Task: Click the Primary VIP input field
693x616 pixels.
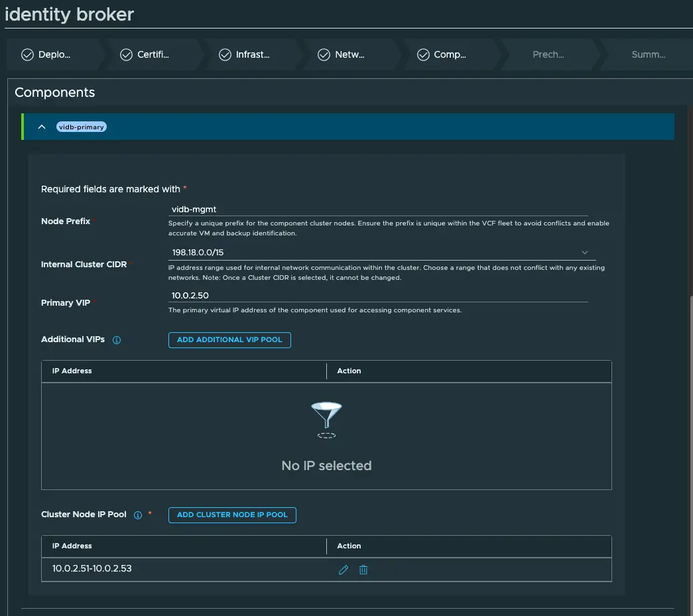Action: pos(378,296)
